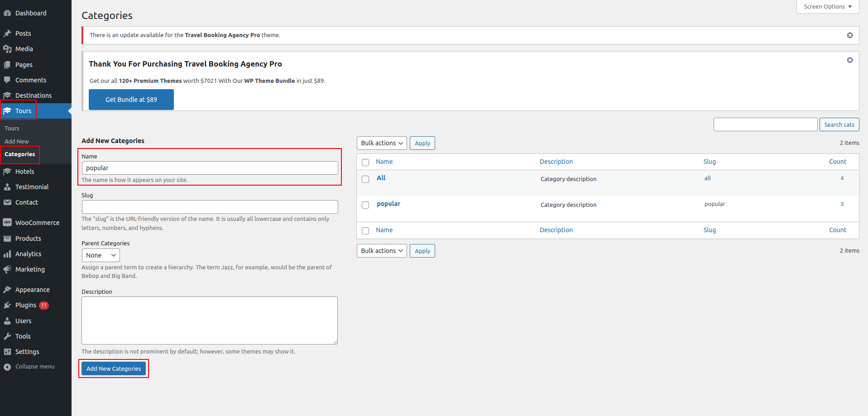Open the Hotels menu item
The height and width of the screenshot is (416, 868).
click(x=36, y=172)
